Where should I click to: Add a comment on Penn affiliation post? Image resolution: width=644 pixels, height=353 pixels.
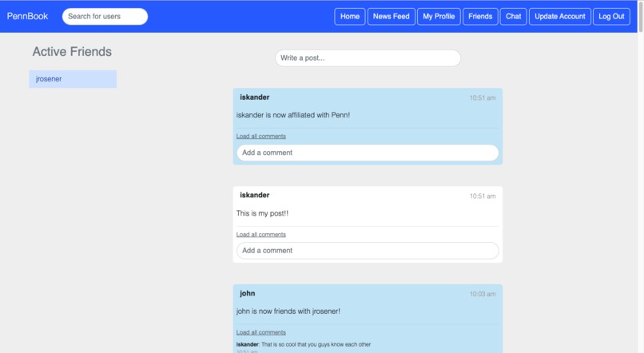coord(368,153)
